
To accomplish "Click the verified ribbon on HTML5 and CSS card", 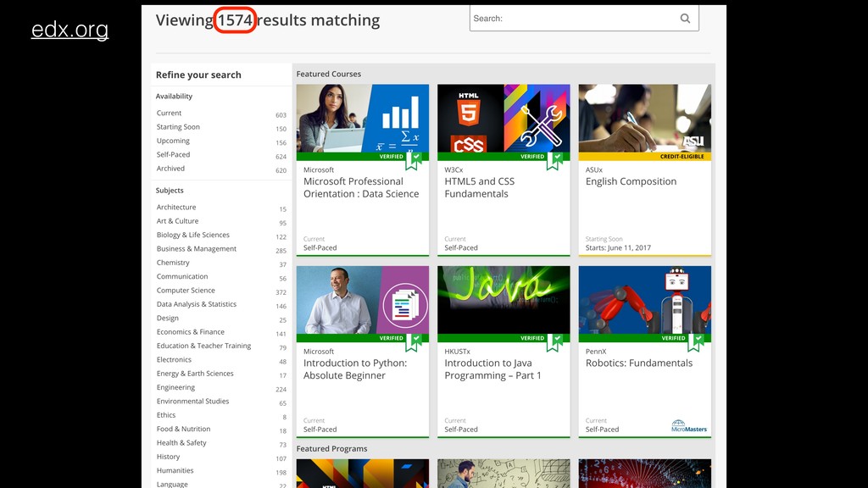I will coord(555,160).
